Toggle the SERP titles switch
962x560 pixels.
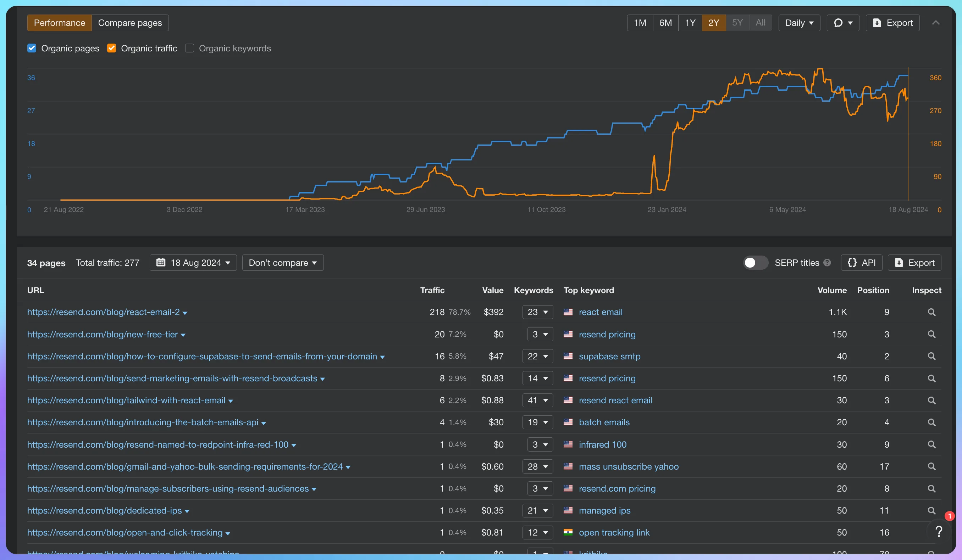[756, 263]
